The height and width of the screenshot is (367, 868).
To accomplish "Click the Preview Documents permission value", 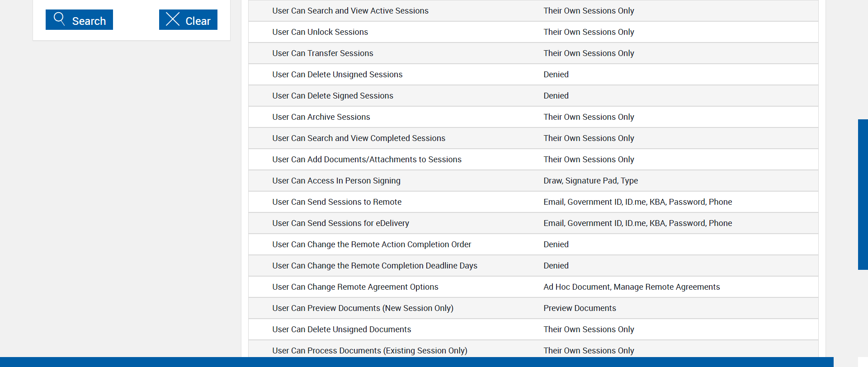I will pos(580,308).
